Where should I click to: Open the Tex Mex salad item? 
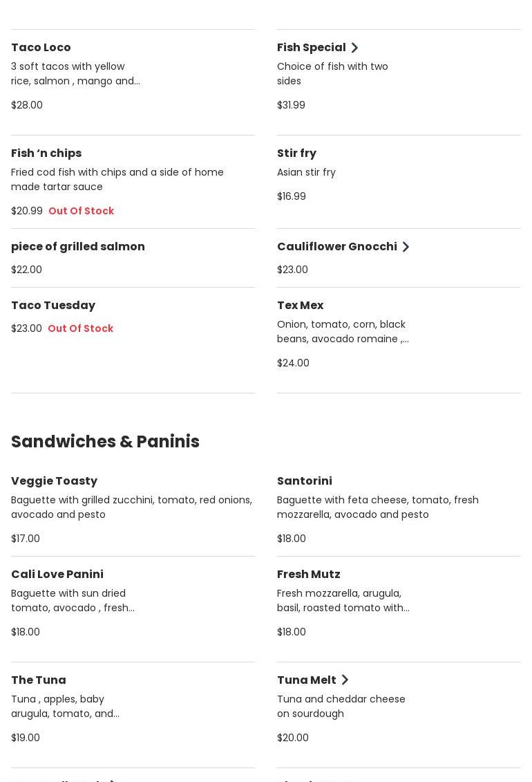tap(300, 306)
